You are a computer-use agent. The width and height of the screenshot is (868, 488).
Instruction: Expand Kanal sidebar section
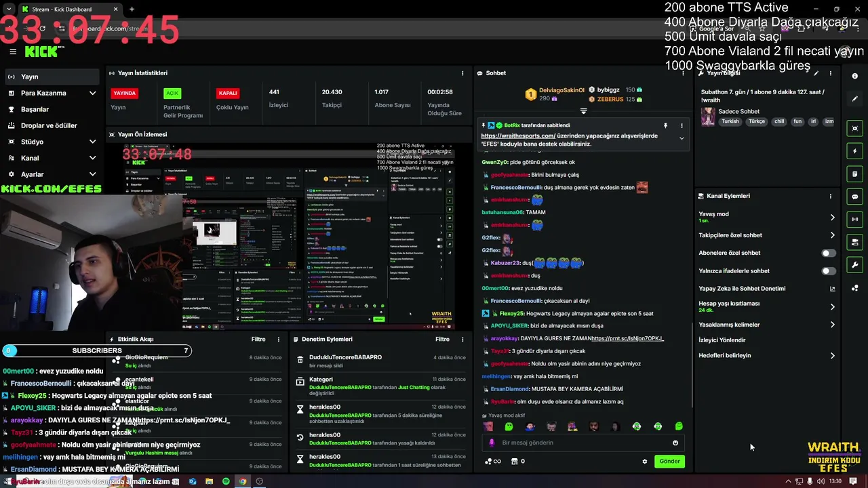(x=92, y=158)
